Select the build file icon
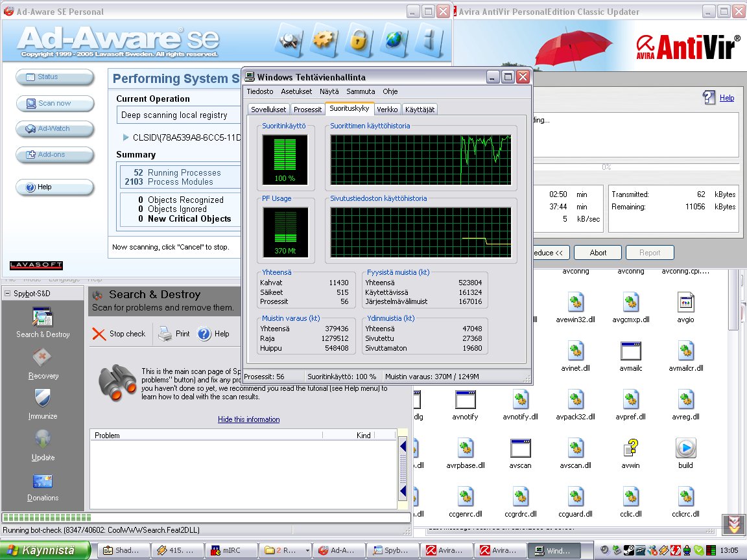This screenshot has width=747, height=560. click(x=685, y=448)
